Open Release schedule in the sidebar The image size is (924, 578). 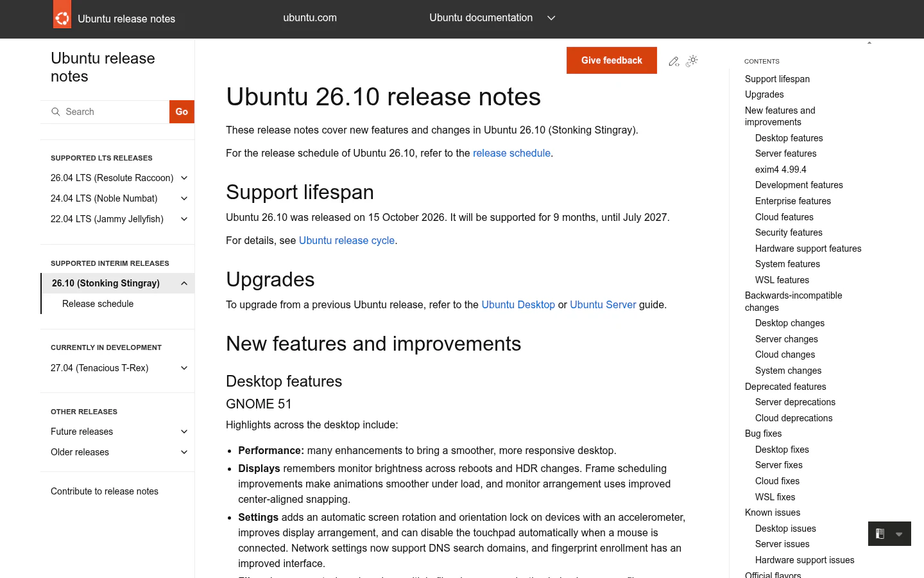pyautogui.click(x=98, y=304)
